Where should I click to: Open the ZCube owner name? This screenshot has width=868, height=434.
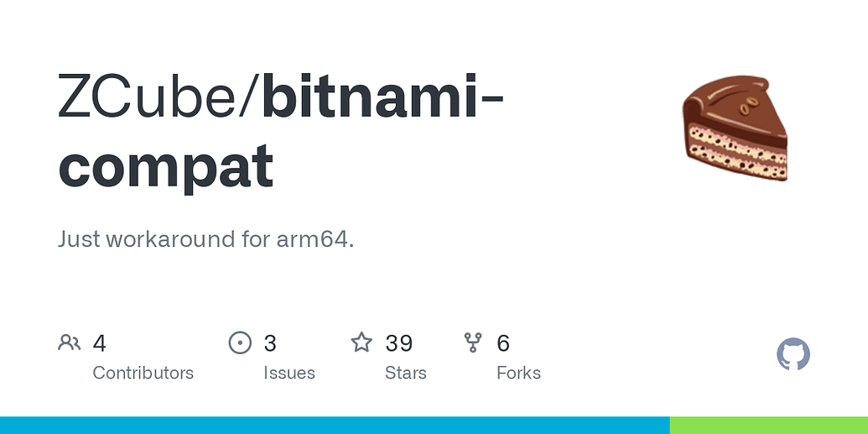pyautogui.click(x=155, y=97)
